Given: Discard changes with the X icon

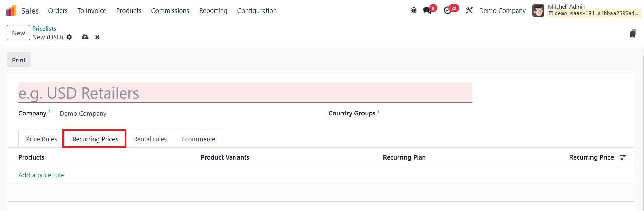Looking at the screenshot, I should (x=97, y=37).
